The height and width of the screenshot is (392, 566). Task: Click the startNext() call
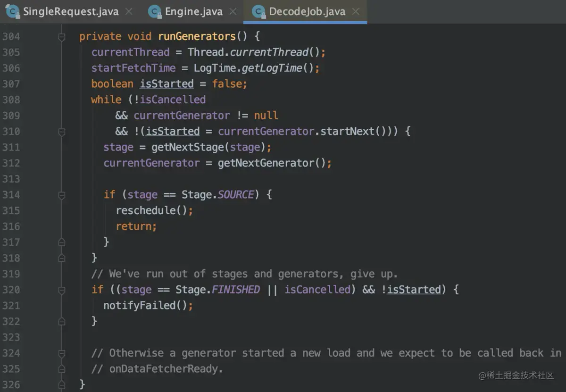[353, 131]
